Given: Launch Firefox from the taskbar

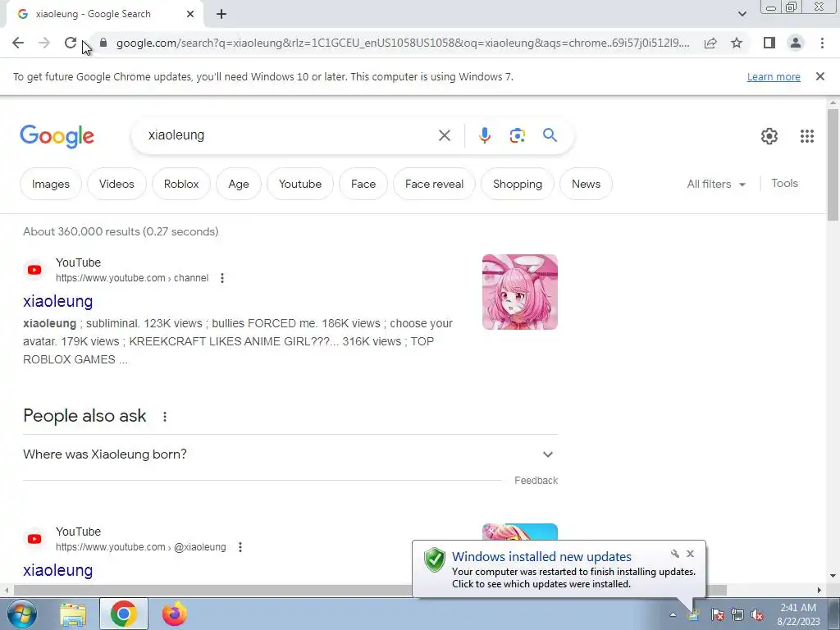Looking at the screenshot, I should (x=174, y=614).
